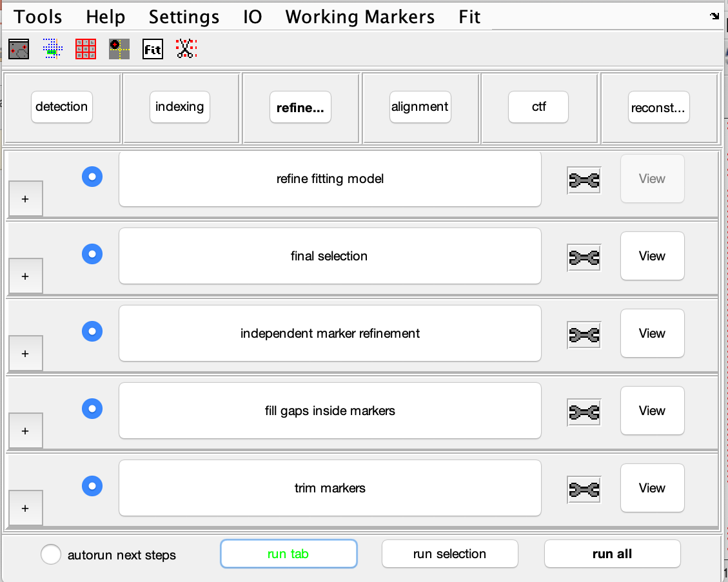Click the run all button

click(x=612, y=554)
